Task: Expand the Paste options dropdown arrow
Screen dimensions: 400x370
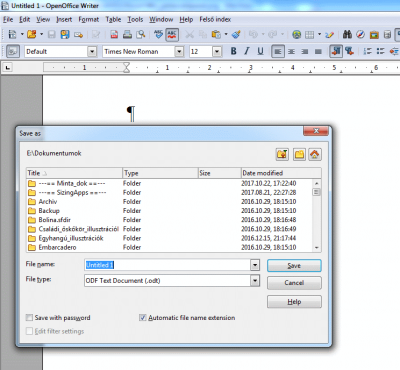Action: tap(226, 34)
